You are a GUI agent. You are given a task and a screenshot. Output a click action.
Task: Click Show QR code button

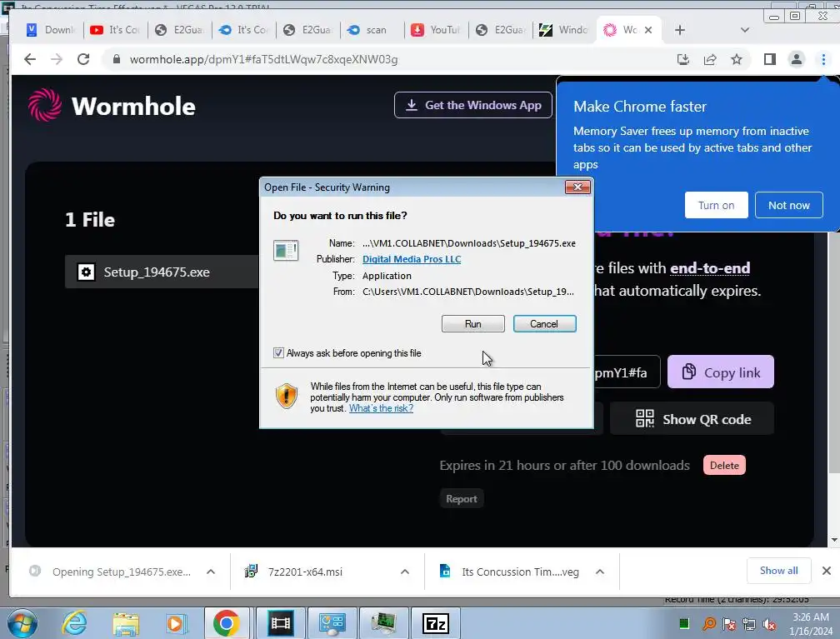click(x=692, y=419)
